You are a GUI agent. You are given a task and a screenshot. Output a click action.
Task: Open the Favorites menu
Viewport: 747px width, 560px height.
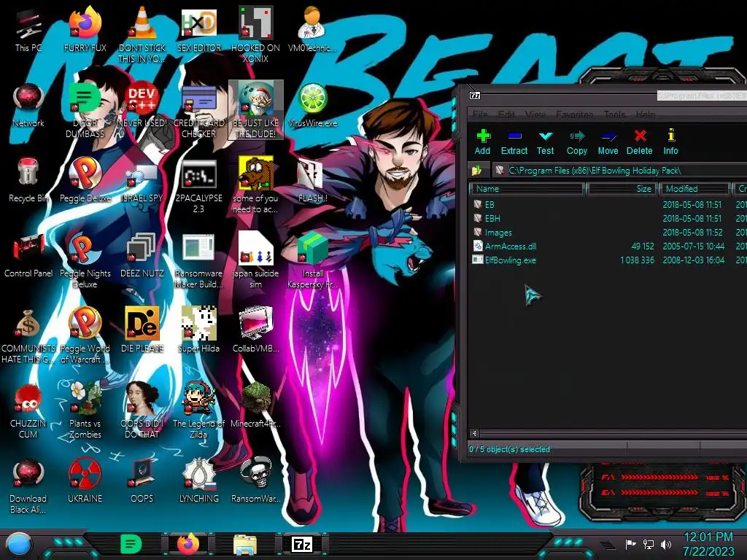pyautogui.click(x=575, y=114)
